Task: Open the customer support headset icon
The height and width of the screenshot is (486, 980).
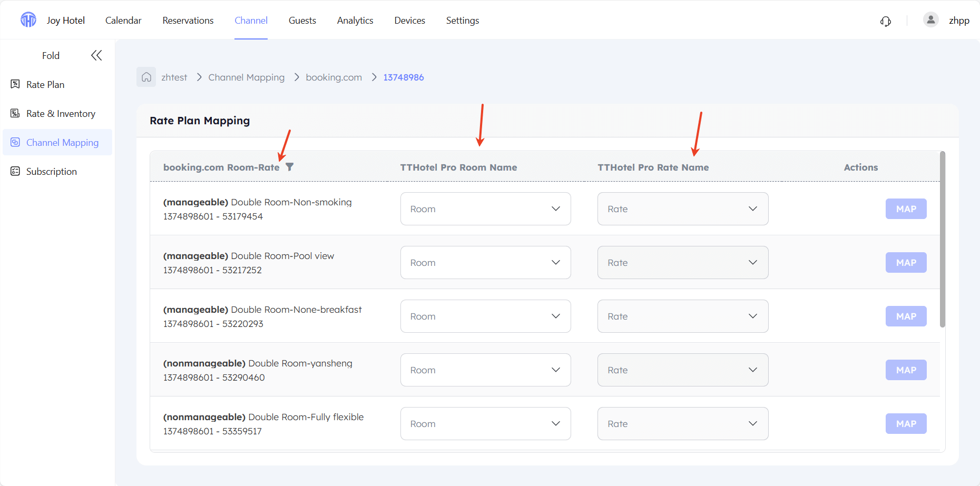Action: point(886,21)
